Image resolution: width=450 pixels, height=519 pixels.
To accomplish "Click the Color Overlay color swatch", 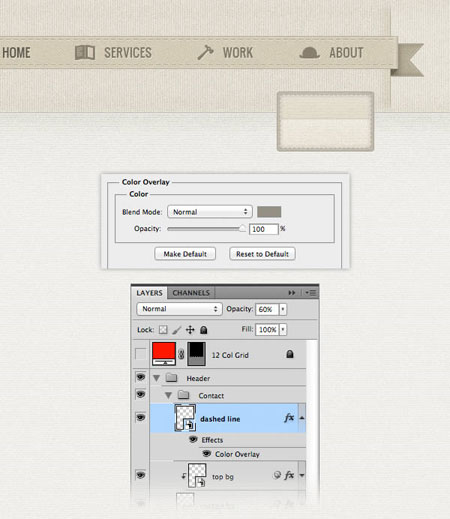I will 269,212.
